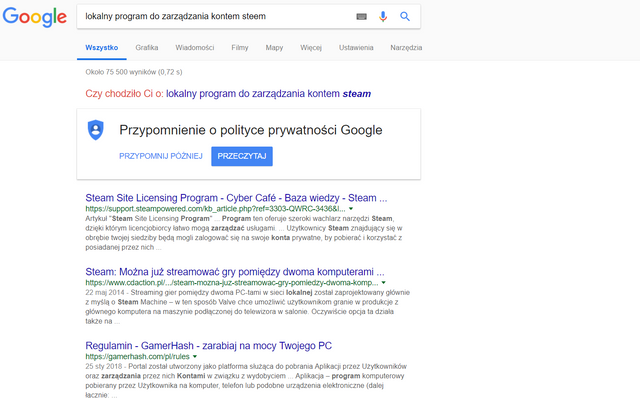
Task: Click 'Przypomnienie o polityce prywatności Google' heading
Action: tap(251, 130)
